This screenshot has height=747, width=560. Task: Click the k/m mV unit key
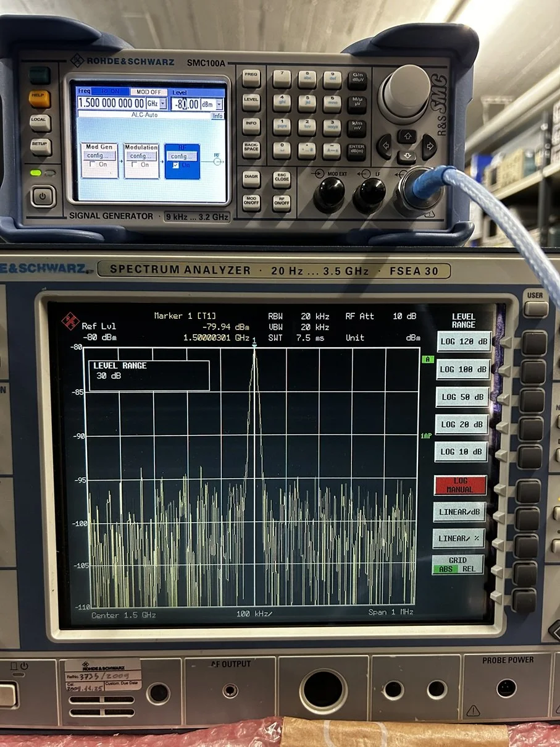(x=357, y=127)
